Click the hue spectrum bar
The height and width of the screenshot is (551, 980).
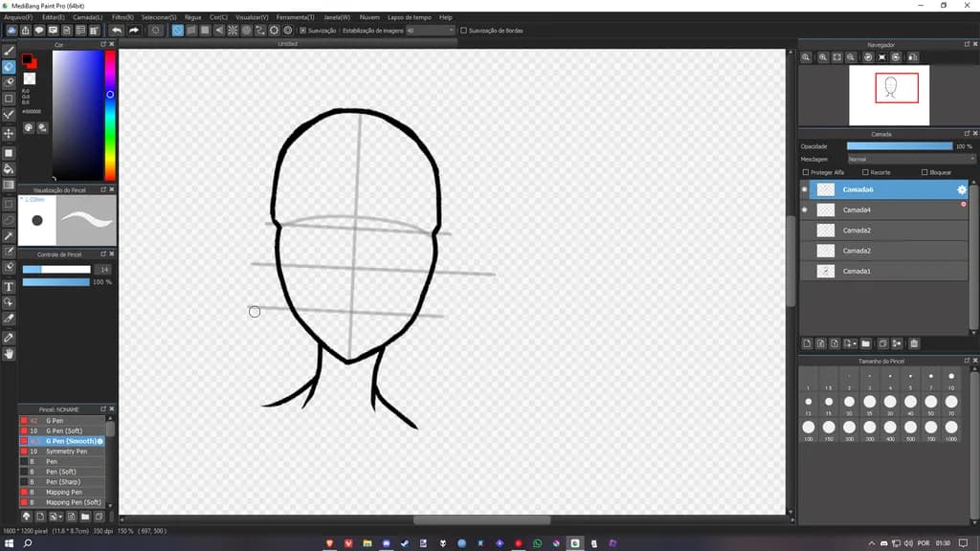(x=110, y=116)
